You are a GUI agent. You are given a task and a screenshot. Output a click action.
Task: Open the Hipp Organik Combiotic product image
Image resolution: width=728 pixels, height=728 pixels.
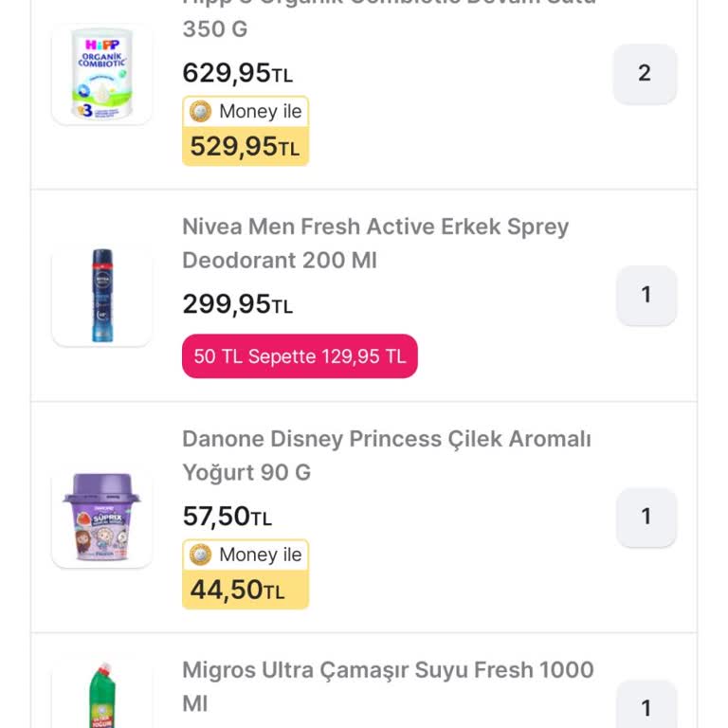click(x=101, y=74)
